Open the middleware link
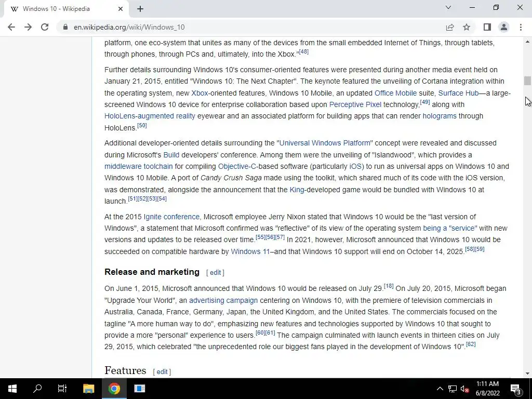This screenshot has width=532, height=399. (x=123, y=166)
